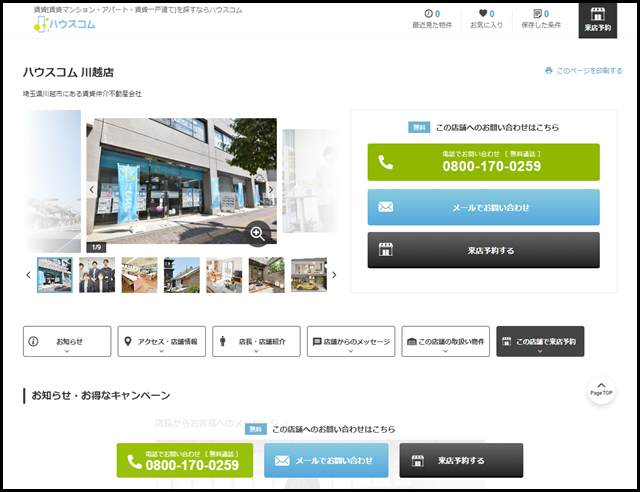The width and height of the screenshot is (640, 492).
Task: Select staff group photo thumbnail
Action: pyautogui.click(x=97, y=275)
